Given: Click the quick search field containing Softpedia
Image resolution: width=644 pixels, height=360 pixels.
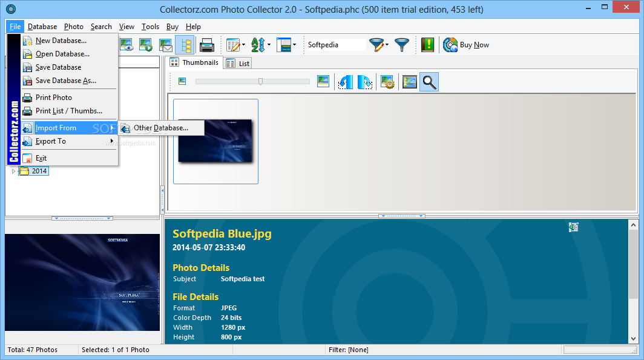Looking at the screenshot, I should [x=335, y=45].
